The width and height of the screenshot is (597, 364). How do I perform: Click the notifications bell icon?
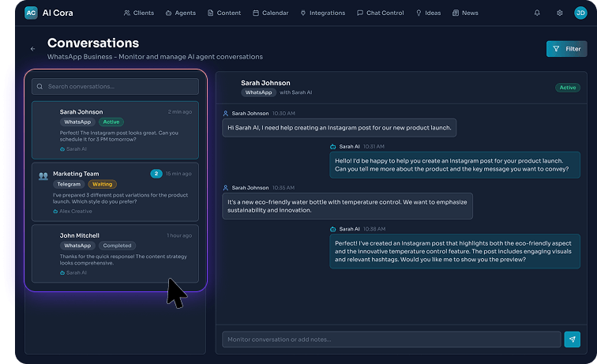click(537, 13)
